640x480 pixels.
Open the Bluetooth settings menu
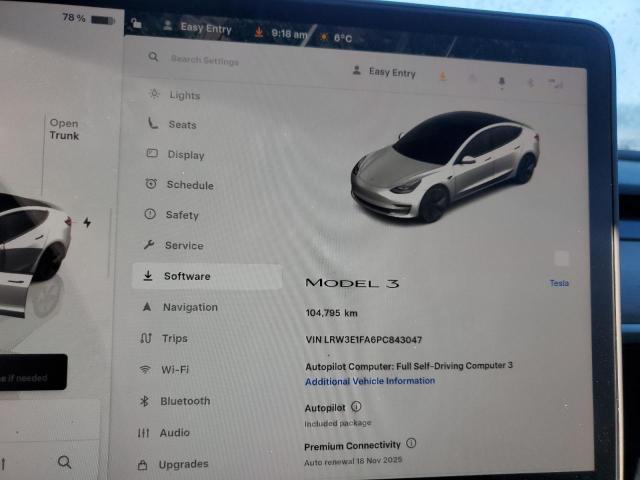pos(174,401)
